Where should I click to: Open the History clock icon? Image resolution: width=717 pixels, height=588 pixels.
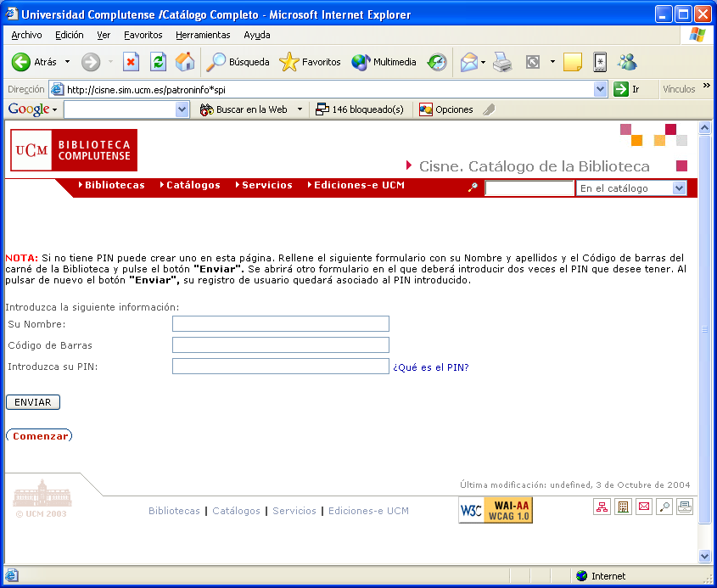437,62
